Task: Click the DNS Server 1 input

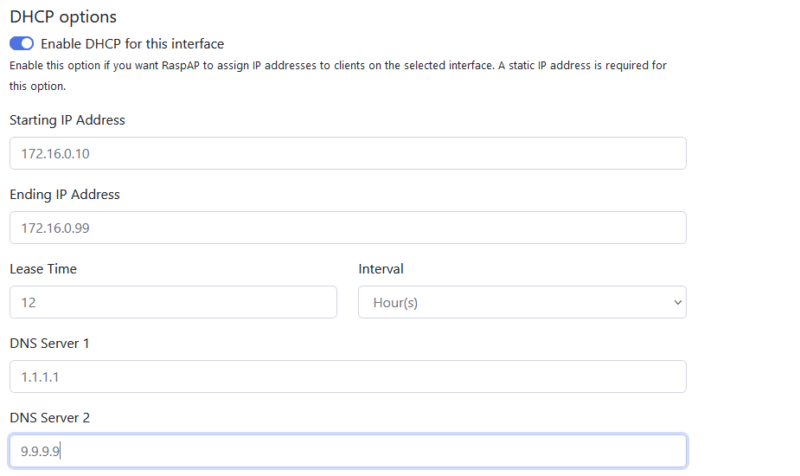Action: (x=347, y=376)
